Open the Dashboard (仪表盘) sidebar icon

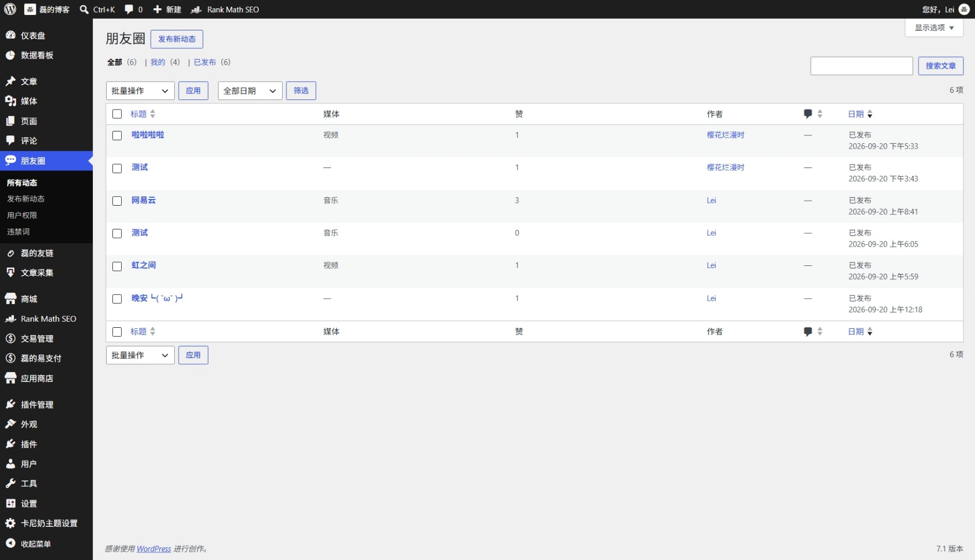tap(11, 35)
